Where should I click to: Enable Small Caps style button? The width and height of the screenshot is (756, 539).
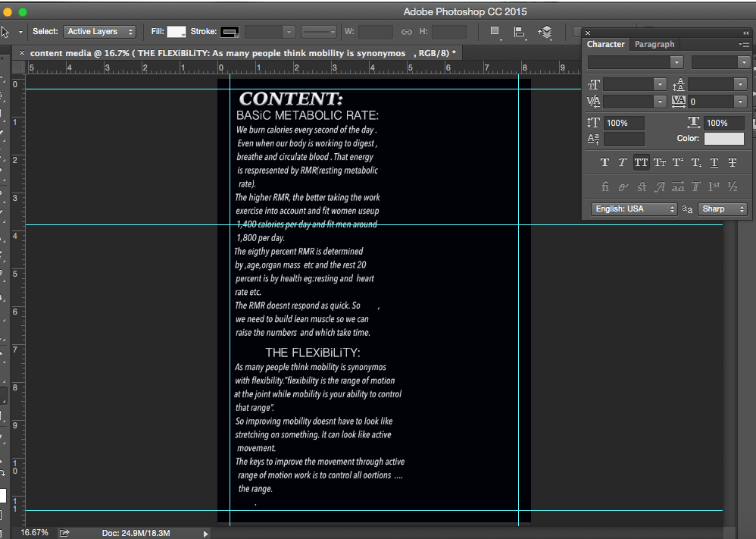coord(660,162)
